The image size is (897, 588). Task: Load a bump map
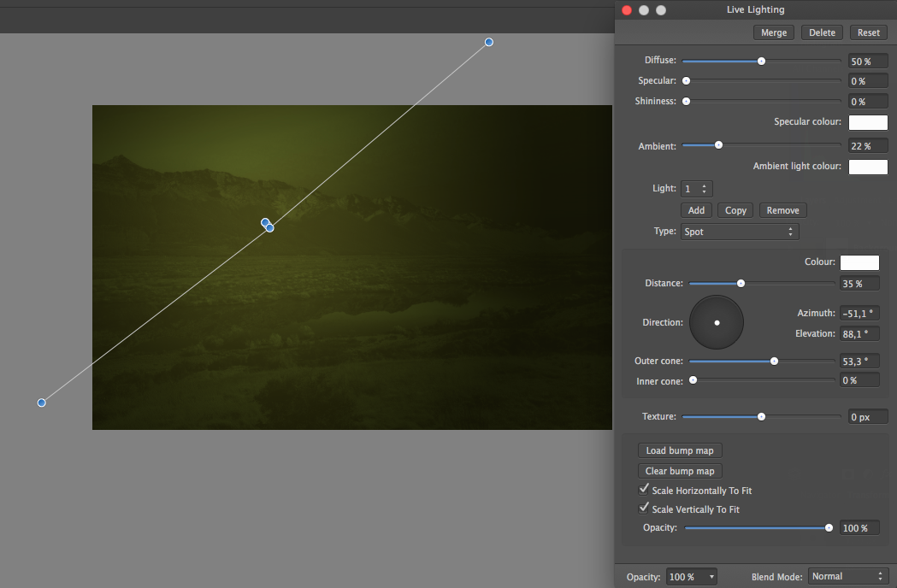click(679, 450)
